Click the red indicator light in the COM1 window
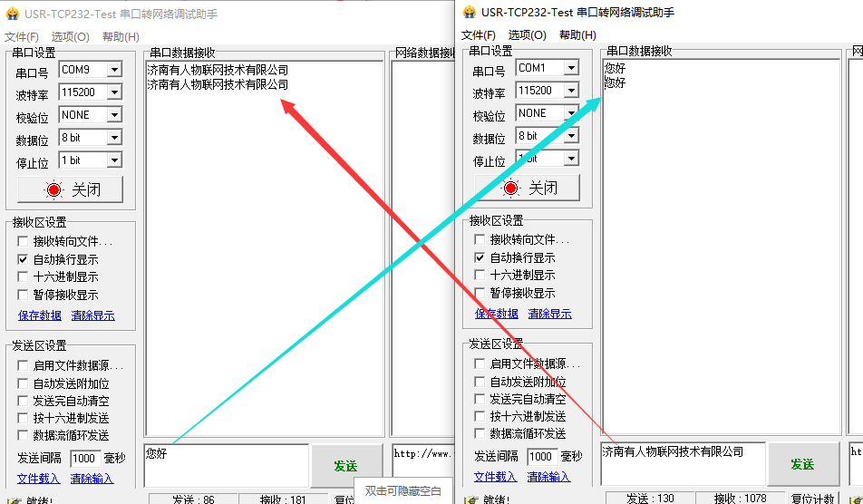 coord(511,188)
